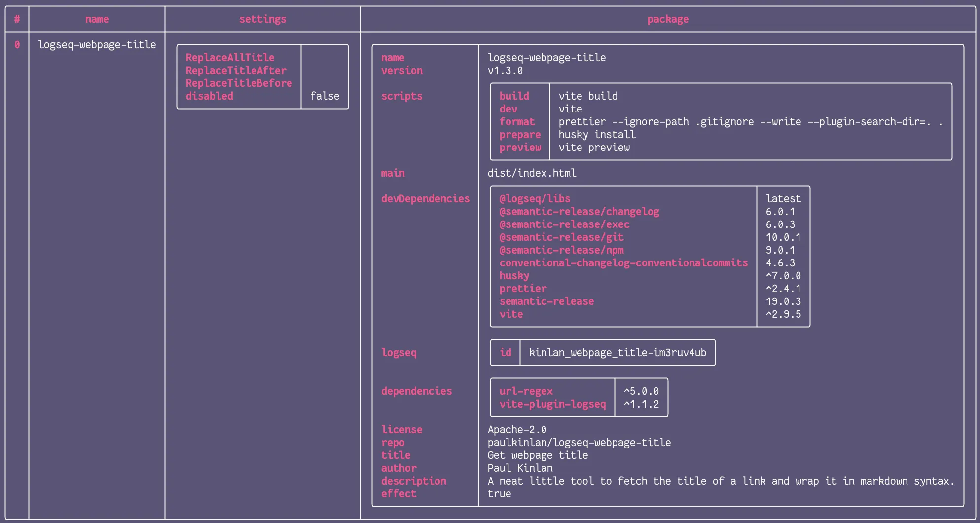Click the 'Apache-2.0' license value
980x523 pixels.
[x=517, y=430]
